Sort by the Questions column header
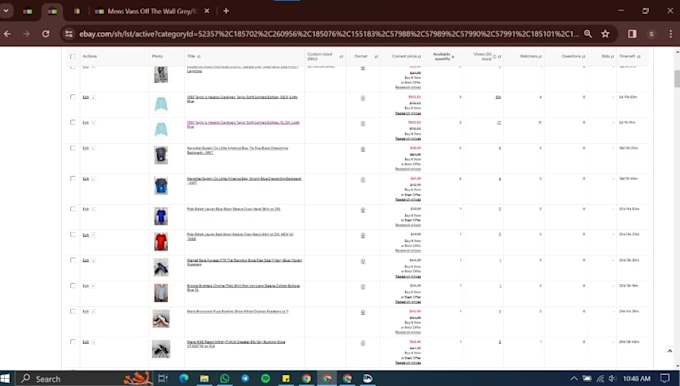 [573, 56]
